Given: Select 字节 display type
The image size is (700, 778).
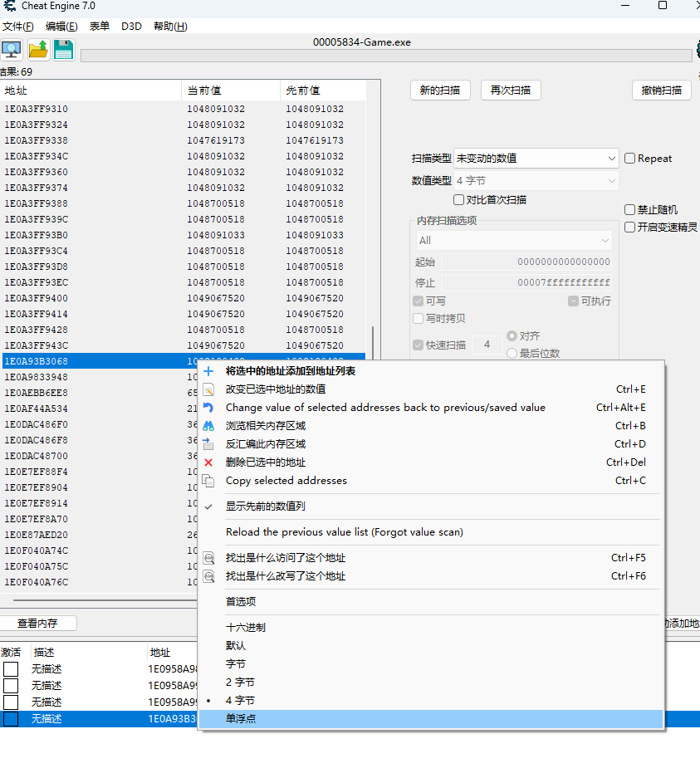Looking at the screenshot, I should point(431,664).
